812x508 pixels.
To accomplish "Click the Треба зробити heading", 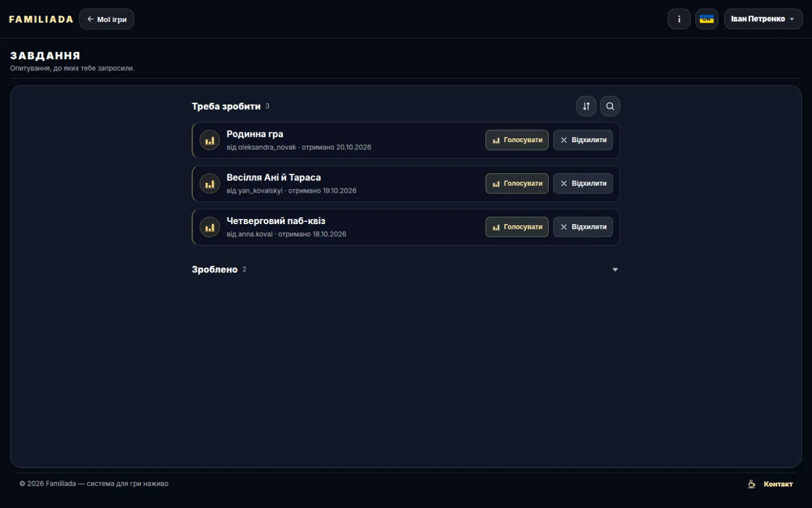I will 226,106.
